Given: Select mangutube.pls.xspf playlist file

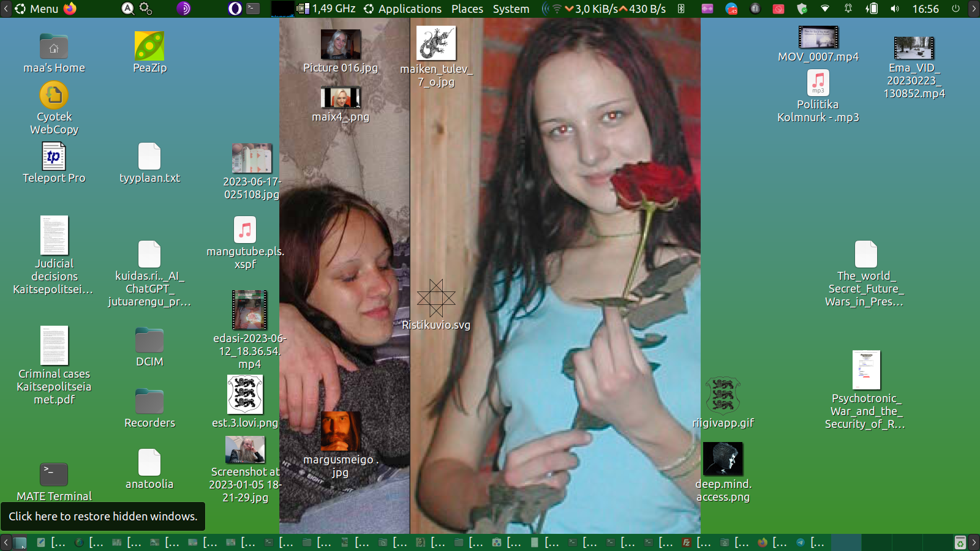Looking at the screenshot, I should pos(245,230).
